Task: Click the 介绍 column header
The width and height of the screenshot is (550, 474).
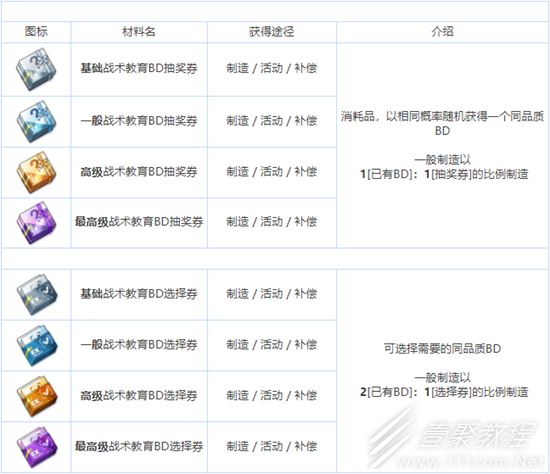Action: [442, 32]
